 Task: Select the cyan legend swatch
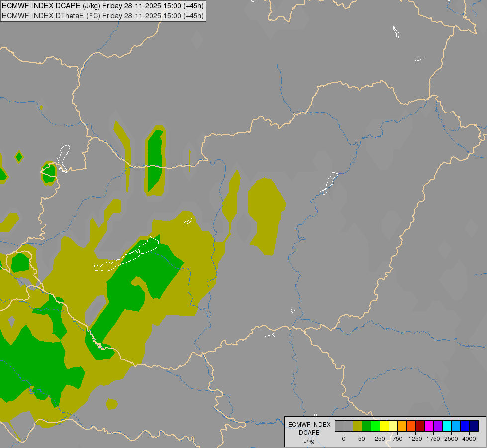tap(447, 426)
